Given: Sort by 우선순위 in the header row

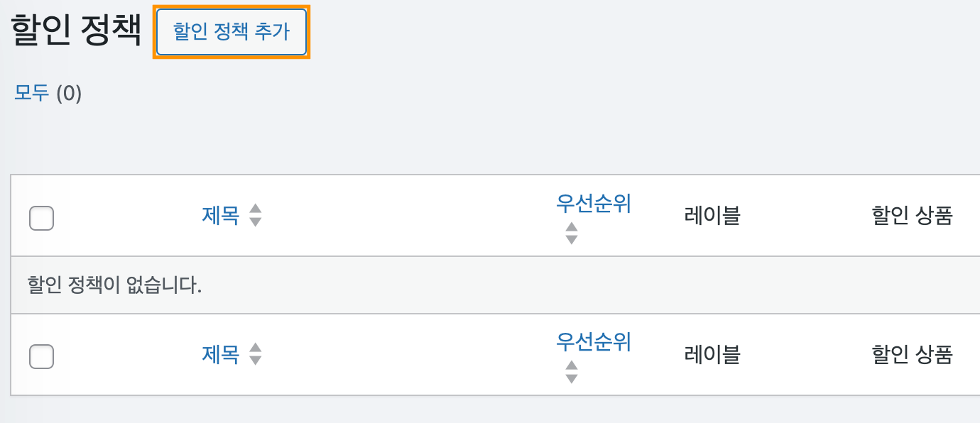Looking at the screenshot, I should click(x=594, y=204).
